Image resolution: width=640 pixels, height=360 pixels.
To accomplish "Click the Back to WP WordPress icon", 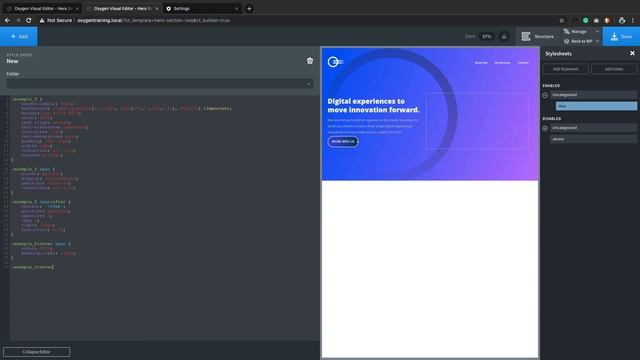I will point(567,41).
